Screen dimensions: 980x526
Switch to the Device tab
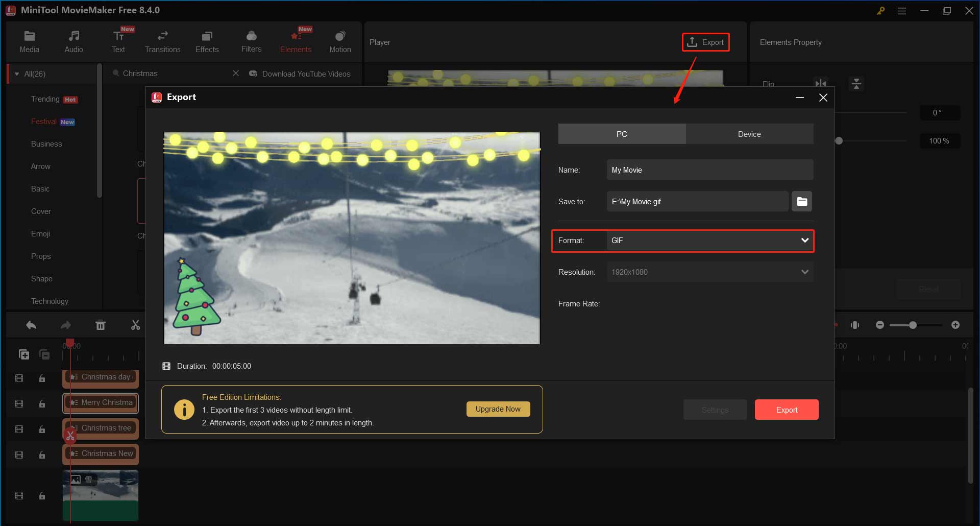[749, 134]
